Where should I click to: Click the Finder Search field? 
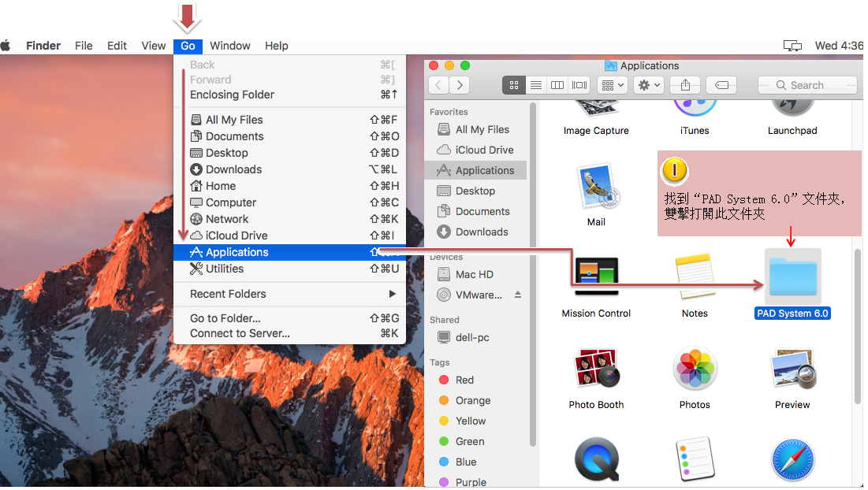pos(807,85)
